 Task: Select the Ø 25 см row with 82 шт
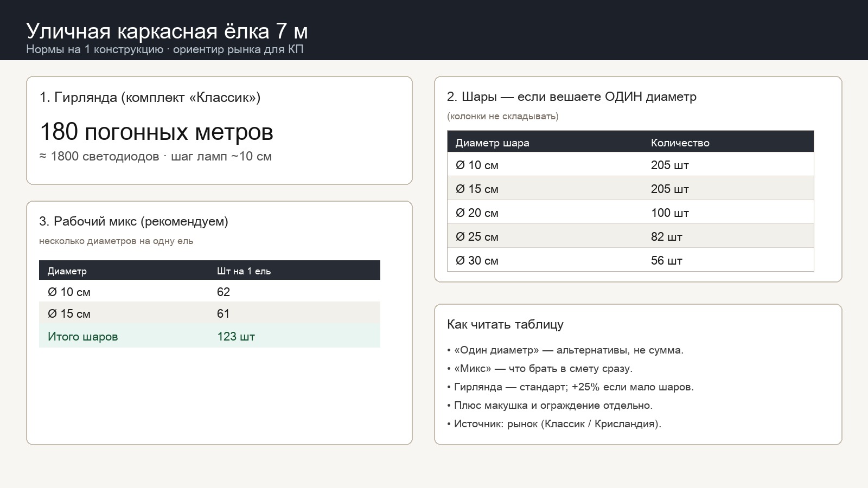pyautogui.click(x=630, y=236)
